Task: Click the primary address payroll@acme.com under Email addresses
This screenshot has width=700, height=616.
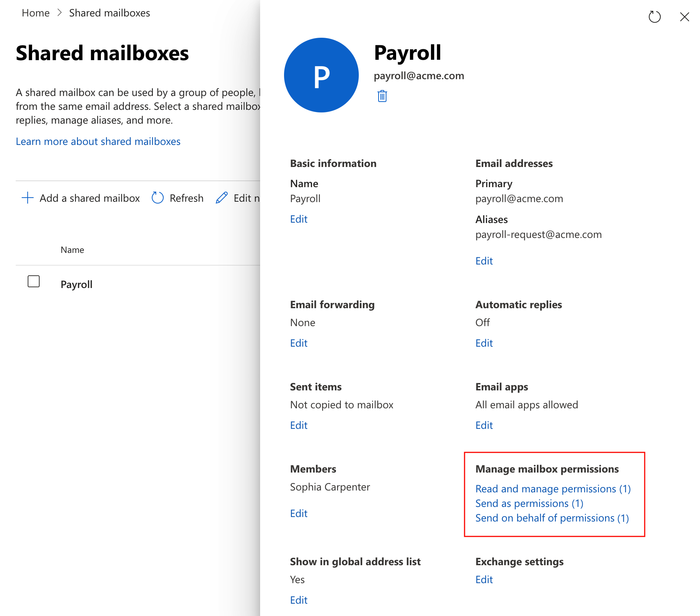Action: pos(519,198)
